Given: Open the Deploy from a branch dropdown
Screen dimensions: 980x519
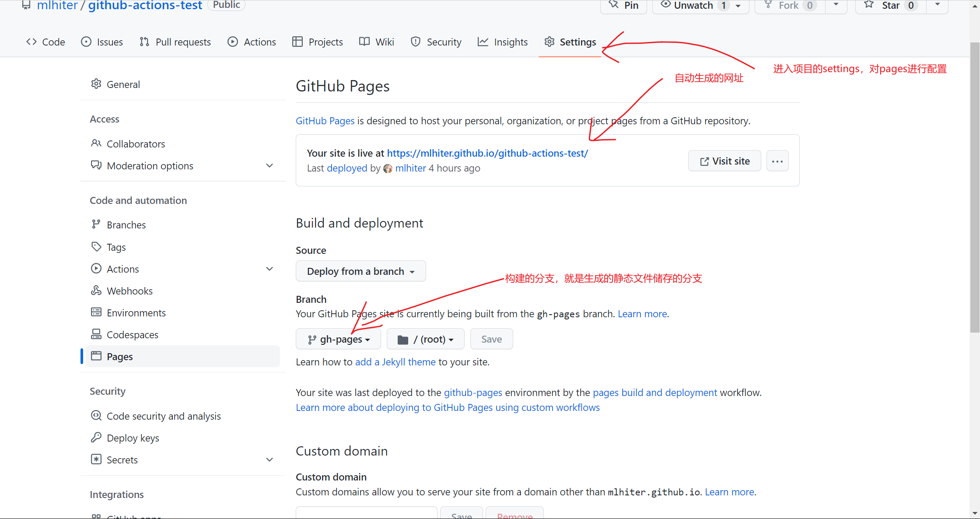Looking at the screenshot, I should click(360, 271).
